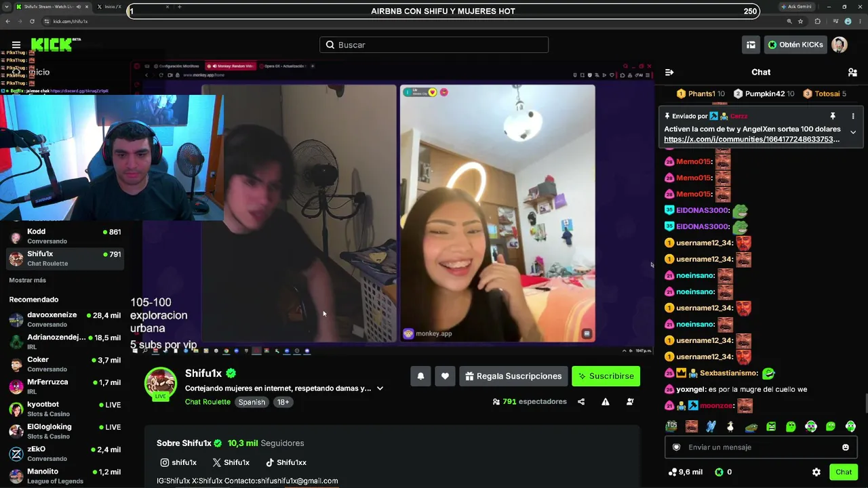Open channel points 9,6 mil icon
Screen dimensions: 868x488
pos(673,472)
